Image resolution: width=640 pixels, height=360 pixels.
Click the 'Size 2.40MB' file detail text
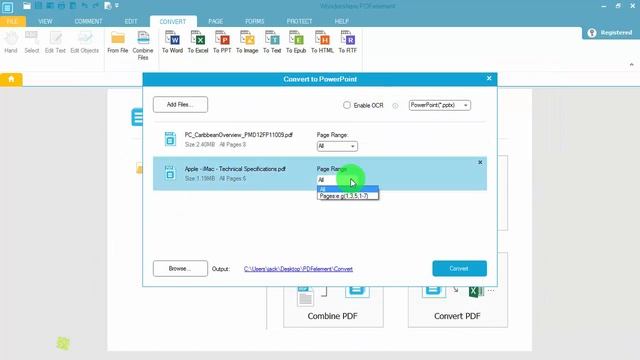tap(200, 144)
